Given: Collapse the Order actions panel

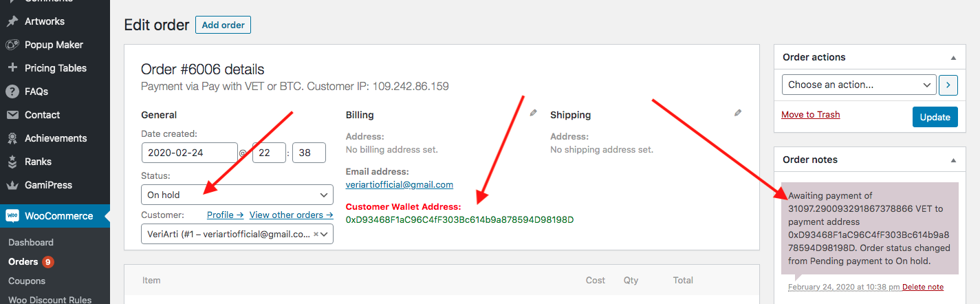Looking at the screenshot, I should coord(953,58).
